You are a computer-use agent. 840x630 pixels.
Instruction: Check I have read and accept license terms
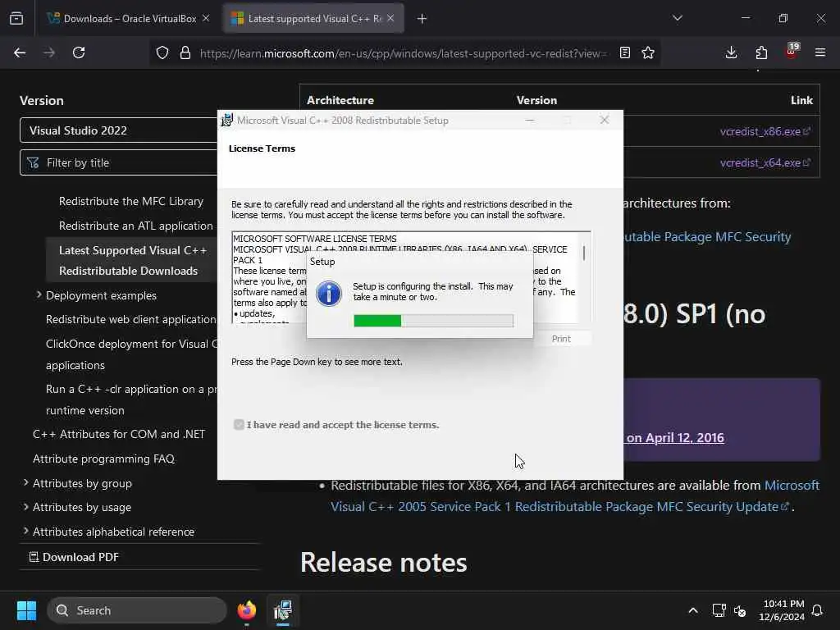point(239,424)
